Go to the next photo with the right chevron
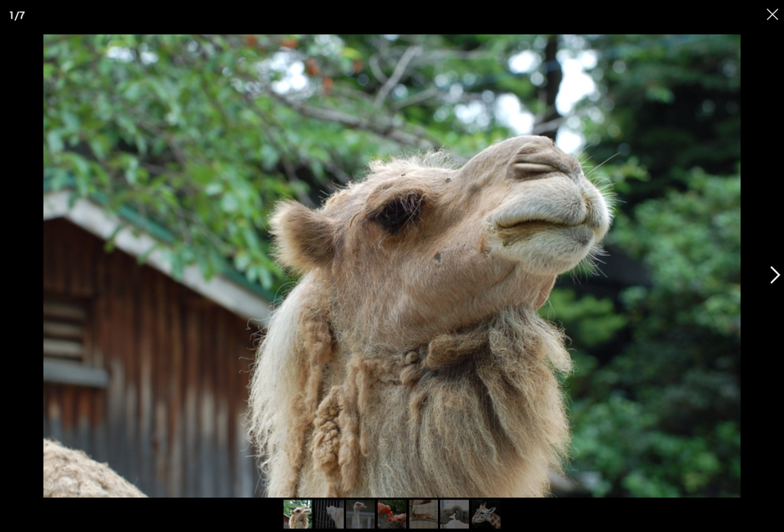This screenshot has width=784, height=532. [774, 274]
